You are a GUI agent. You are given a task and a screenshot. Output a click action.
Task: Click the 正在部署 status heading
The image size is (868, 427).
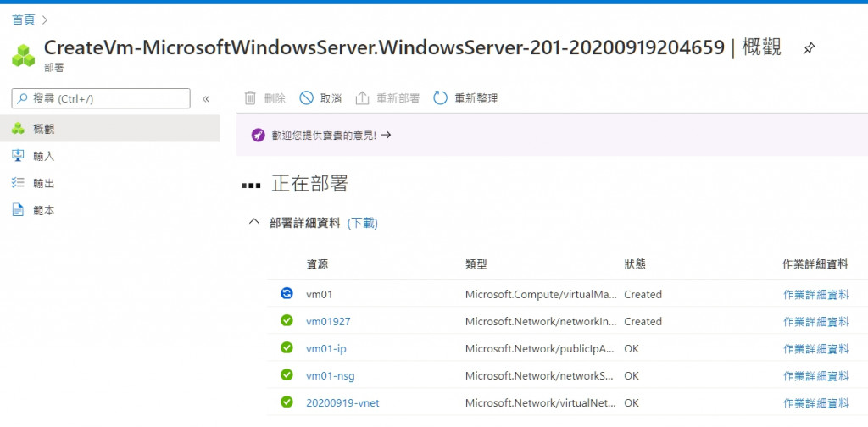point(309,184)
